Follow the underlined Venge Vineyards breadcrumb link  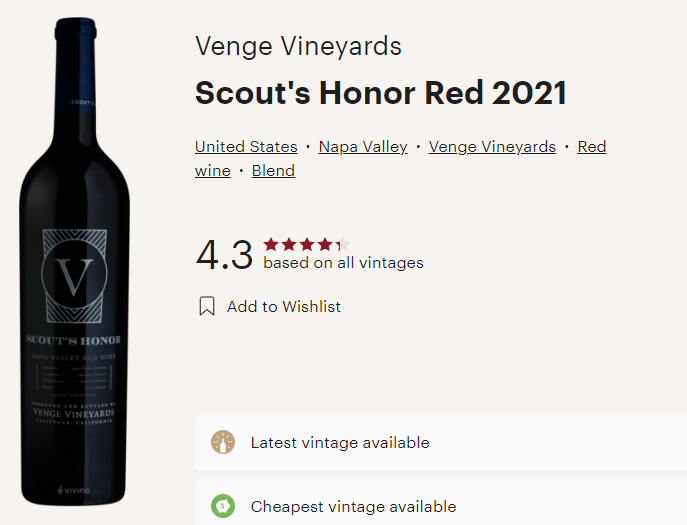pyautogui.click(x=492, y=147)
